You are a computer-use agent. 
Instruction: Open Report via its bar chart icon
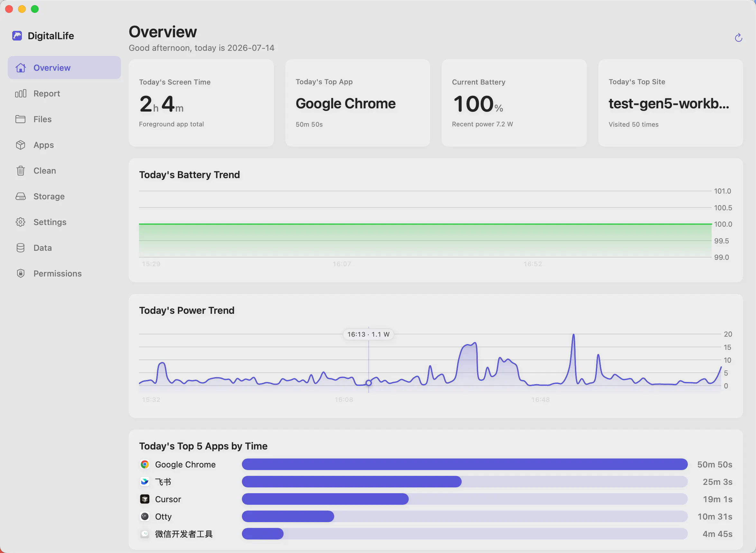pos(21,93)
